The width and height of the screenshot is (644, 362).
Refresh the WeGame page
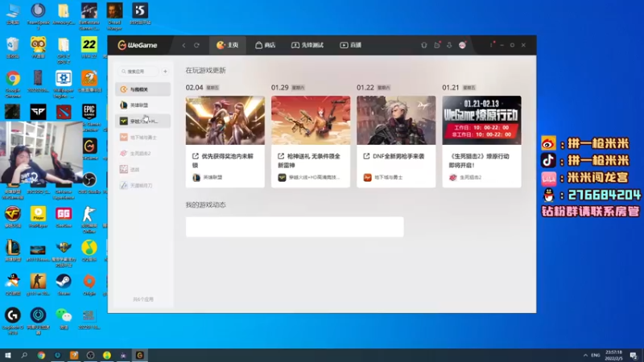coord(196,45)
